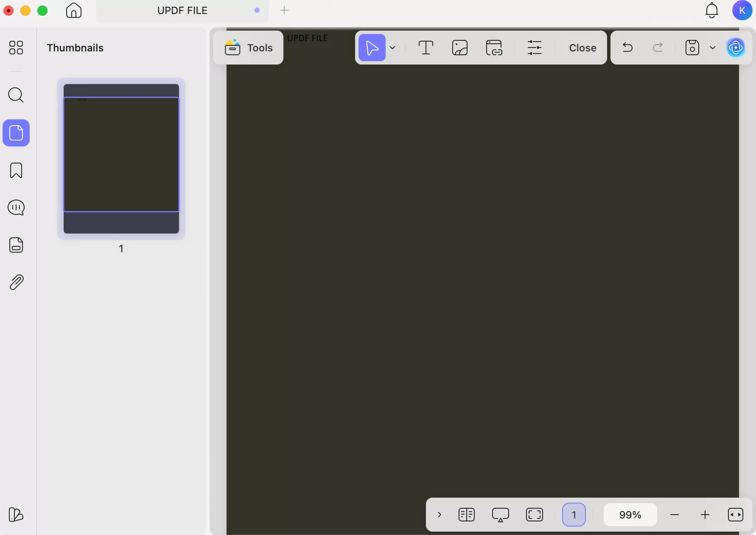Show the Thumbnails panel
The height and width of the screenshot is (535, 756).
pyautogui.click(x=16, y=133)
